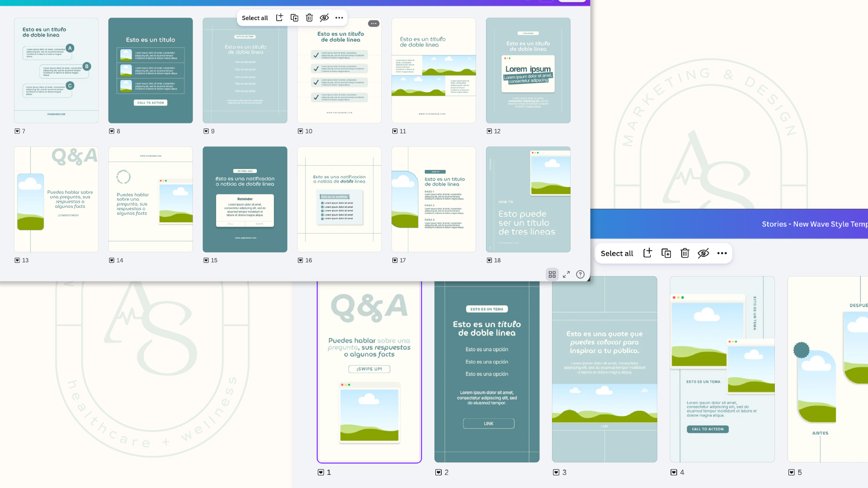Image resolution: width=868 pixels, height=488 pixels.
Task: Toggle hide page eye in Stories window
Action: click(703, 253)
